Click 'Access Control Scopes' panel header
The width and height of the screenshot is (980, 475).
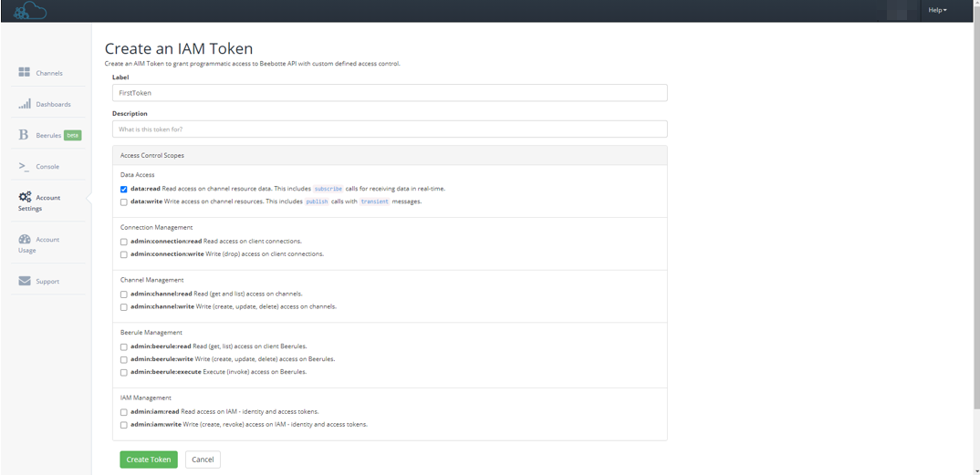point(390,155)
